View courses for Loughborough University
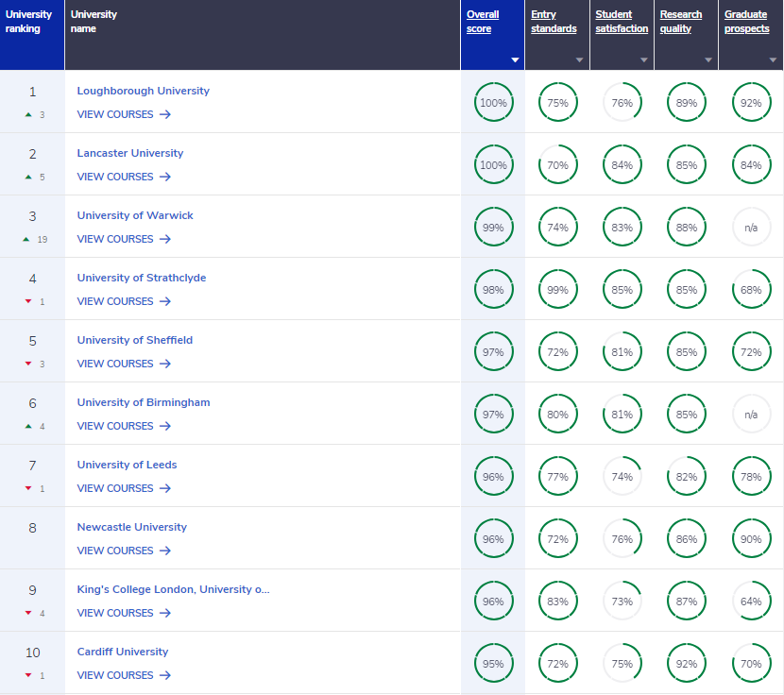Screen dimensions: 784x695 point(124,114)
